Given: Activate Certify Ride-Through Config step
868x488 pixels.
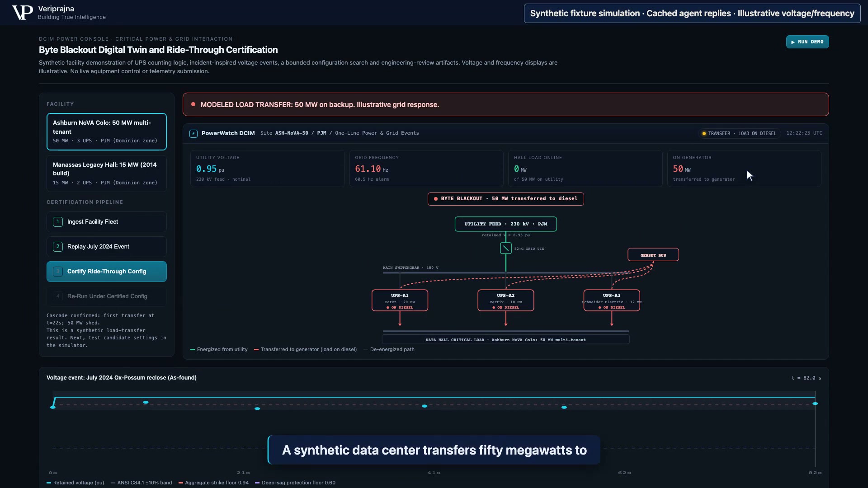Looking at the screenshot, I should 107,272.
